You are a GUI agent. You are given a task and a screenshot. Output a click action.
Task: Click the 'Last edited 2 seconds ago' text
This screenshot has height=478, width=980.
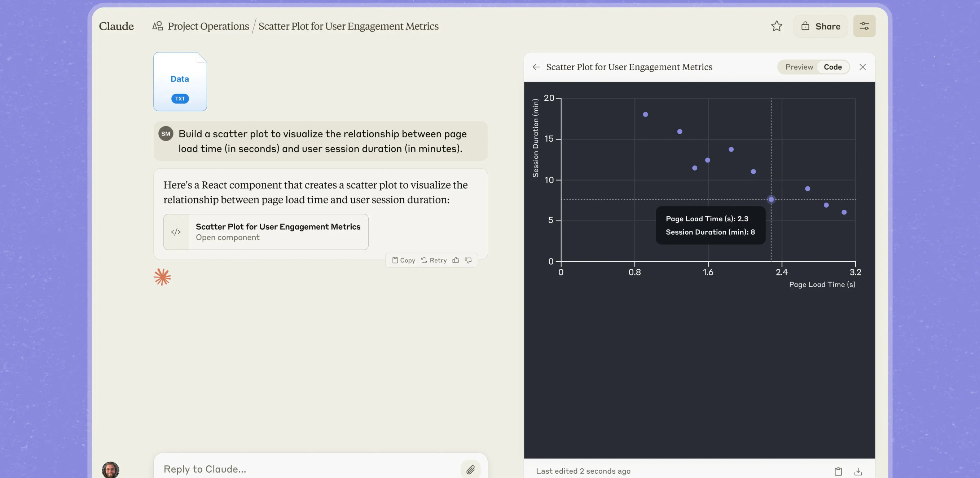pos(583,471)
